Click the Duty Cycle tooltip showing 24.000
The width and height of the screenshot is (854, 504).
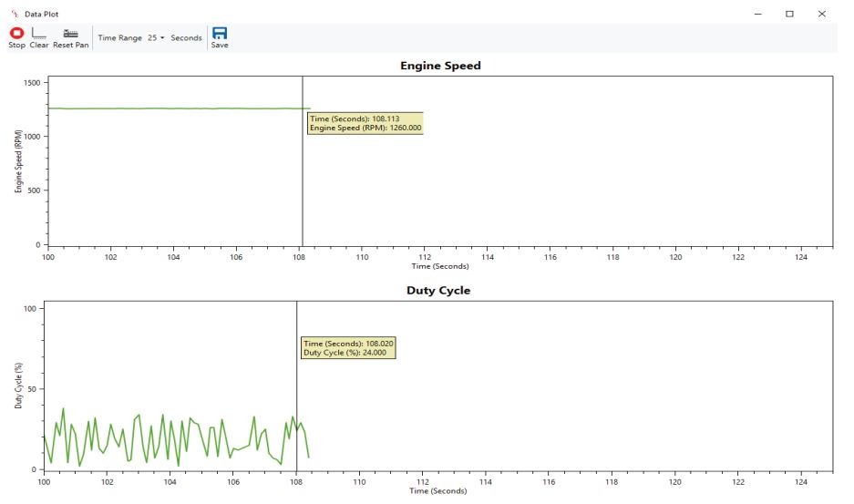348,347
